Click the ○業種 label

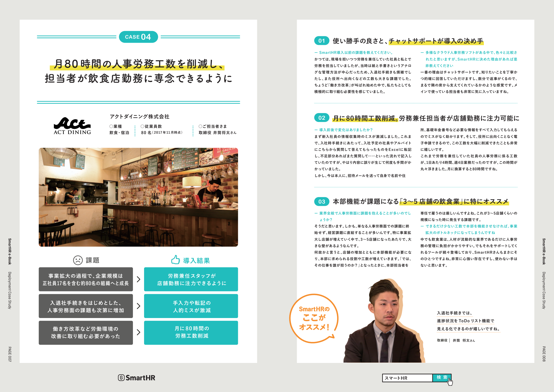tap(115, 126)
